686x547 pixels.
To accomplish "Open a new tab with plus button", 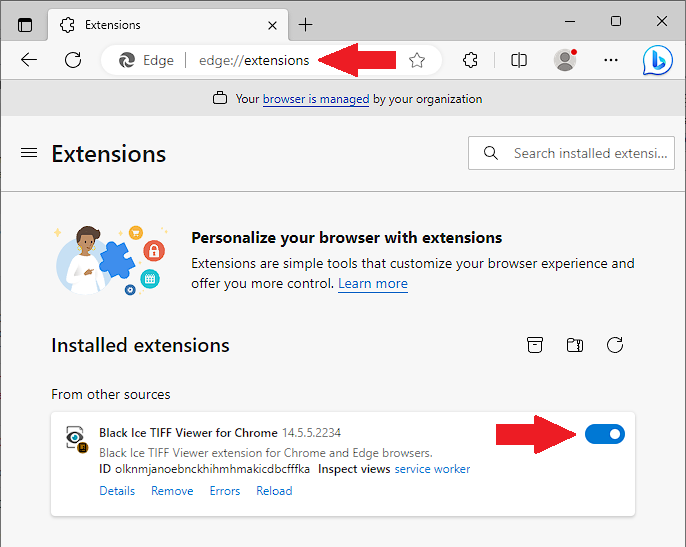I will [x=305, y=25].
